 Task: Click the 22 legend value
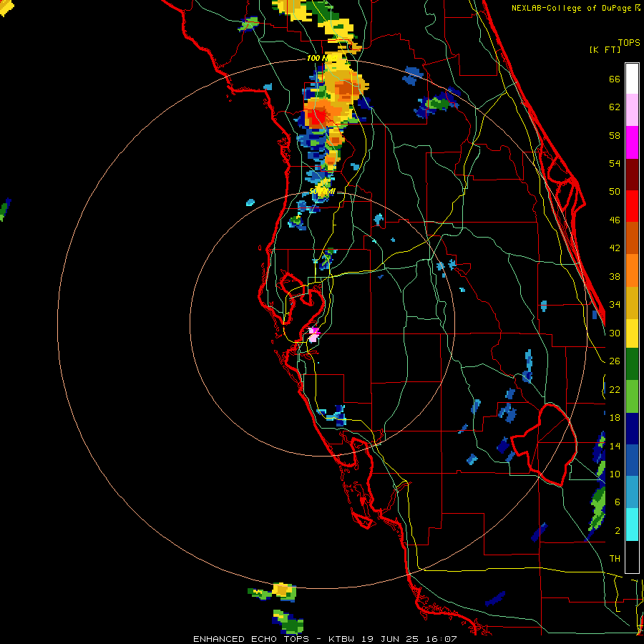point(615,389)
